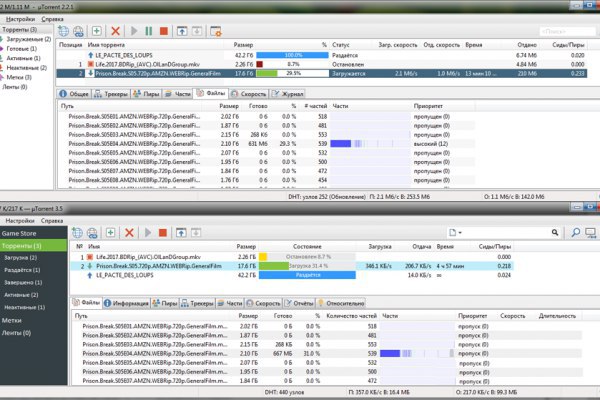Open Настройки menu in µTorrent 2.2.1 window
This screenshot has height=400, width=600.
[x=20, y=19]
